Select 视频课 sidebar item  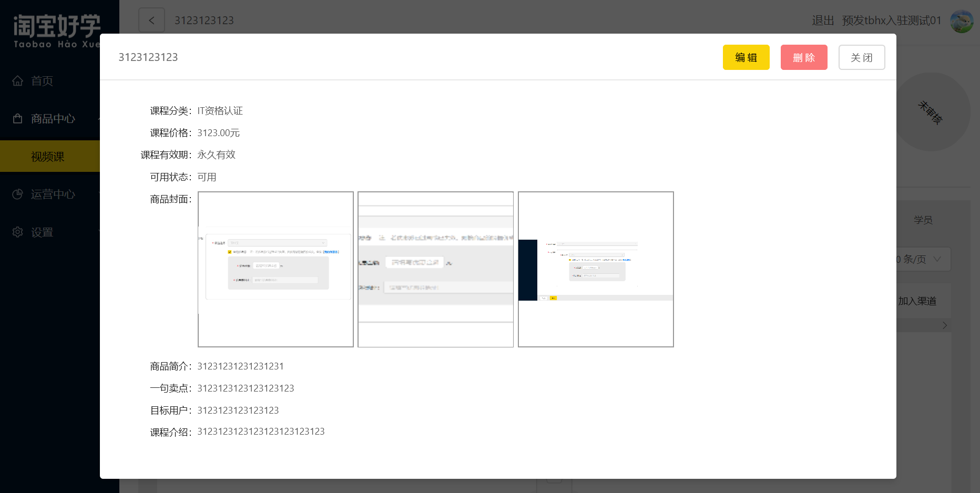50,156
